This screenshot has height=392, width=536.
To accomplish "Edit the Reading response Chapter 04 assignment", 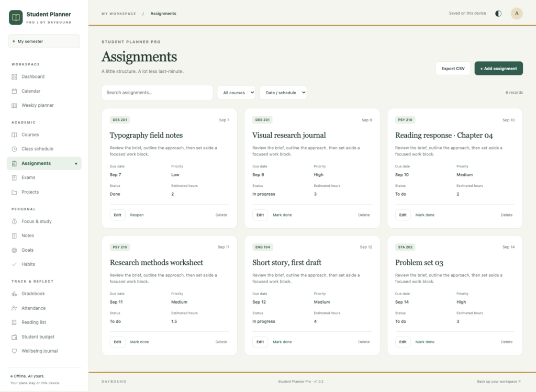I will pyautogui.click(x=403, y=215).
